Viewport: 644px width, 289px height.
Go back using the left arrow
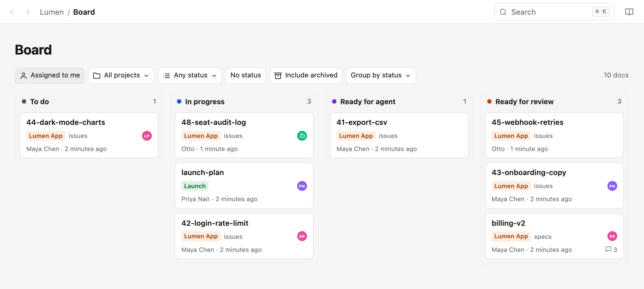point(12,12)
